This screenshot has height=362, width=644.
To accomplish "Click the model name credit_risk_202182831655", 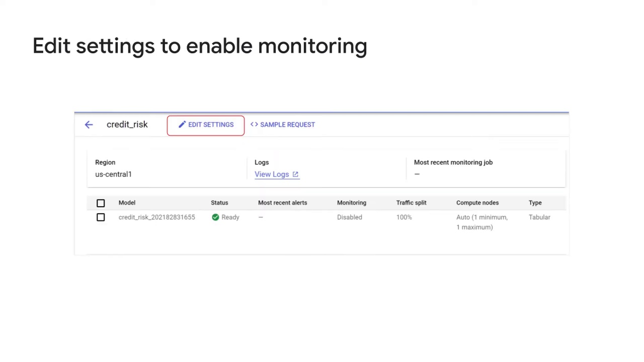I will pyautogui.click(x=156, y=217).
